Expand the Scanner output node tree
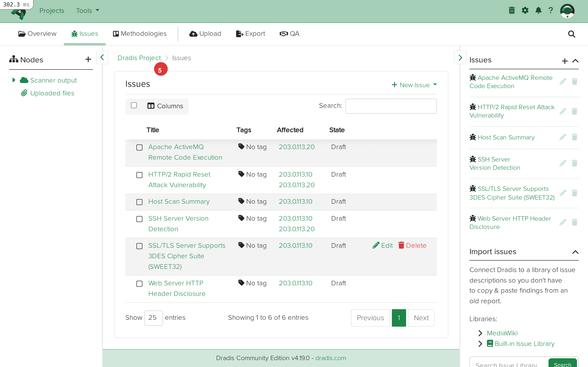588x367 pixels. 14,80
